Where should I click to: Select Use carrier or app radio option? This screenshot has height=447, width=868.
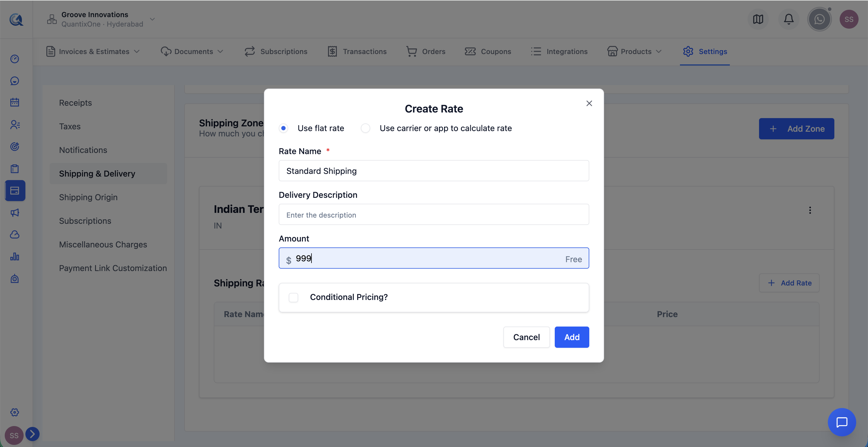pyautogui.click(x=365, y=128)
